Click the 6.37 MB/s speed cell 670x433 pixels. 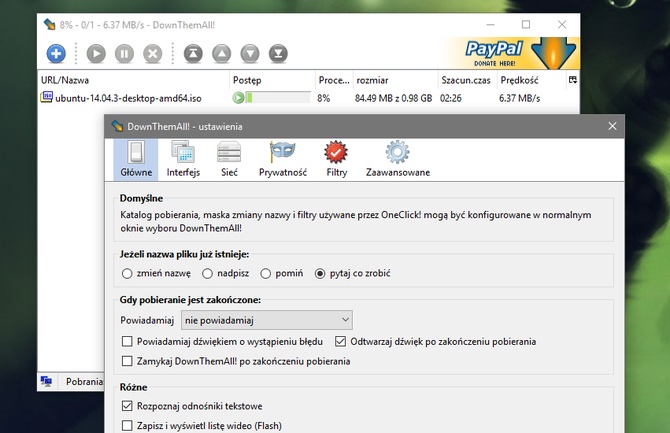tap(520, 98)
